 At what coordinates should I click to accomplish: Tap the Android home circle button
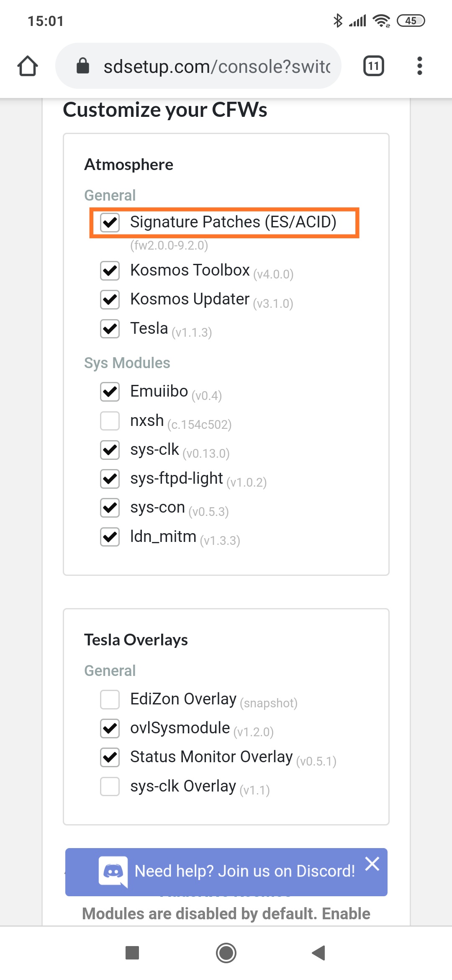pos(226,953)
